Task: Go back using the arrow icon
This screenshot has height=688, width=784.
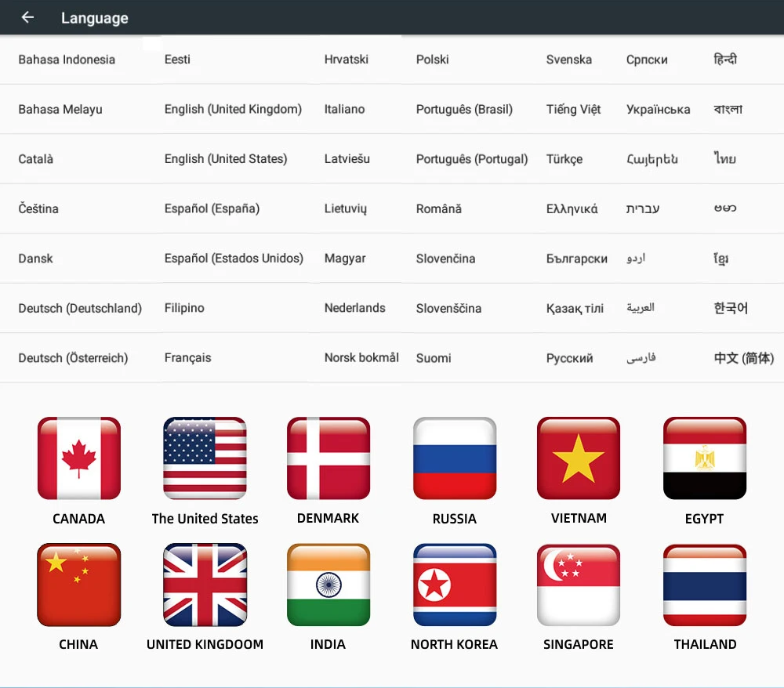Action: click(x=27, y=17)
